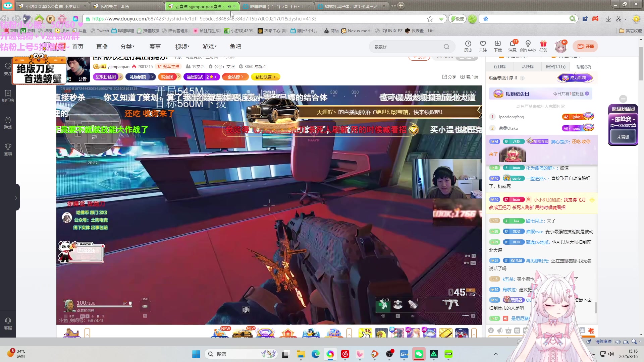This screenshot has height=362, width=644.
Task: Click the green search icon in browser search box
Action: [x=572, y=19]
